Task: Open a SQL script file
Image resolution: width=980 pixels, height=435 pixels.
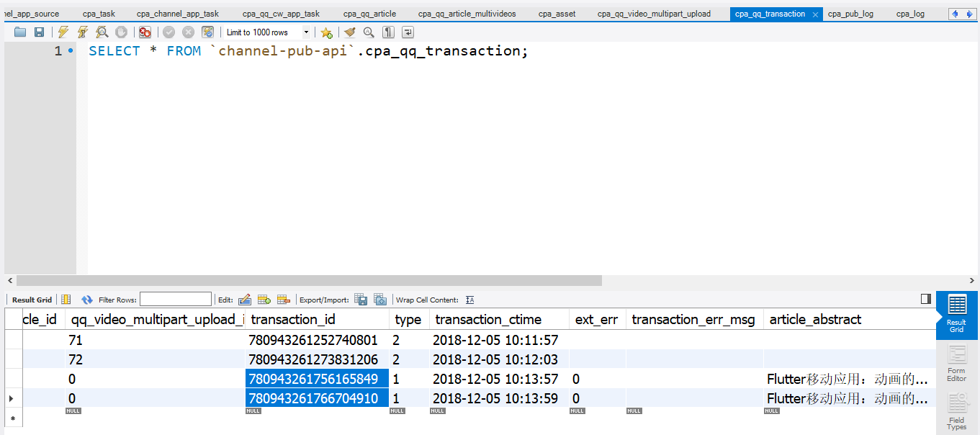Action: click(x=20, y=32)
